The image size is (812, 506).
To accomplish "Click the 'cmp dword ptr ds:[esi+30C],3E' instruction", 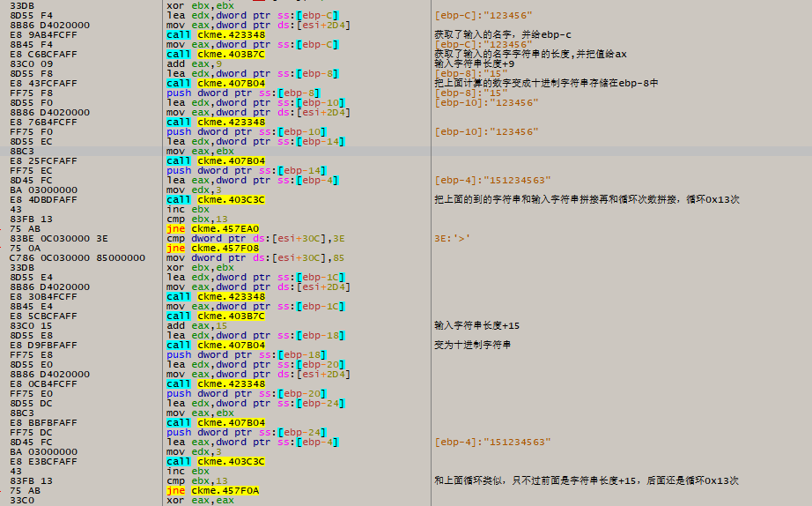I will click(255, 239).
